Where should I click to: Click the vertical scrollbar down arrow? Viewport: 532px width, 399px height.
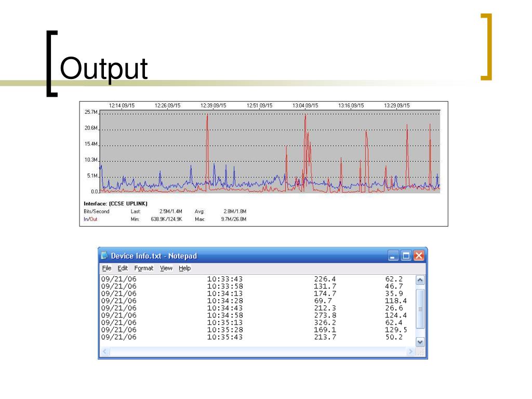(x=420, y=342)
